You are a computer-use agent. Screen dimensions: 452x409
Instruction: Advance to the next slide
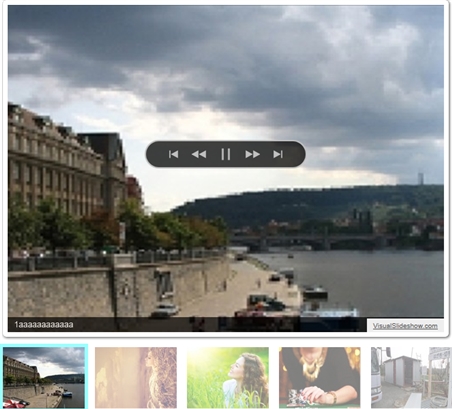(x=252, y=154)
